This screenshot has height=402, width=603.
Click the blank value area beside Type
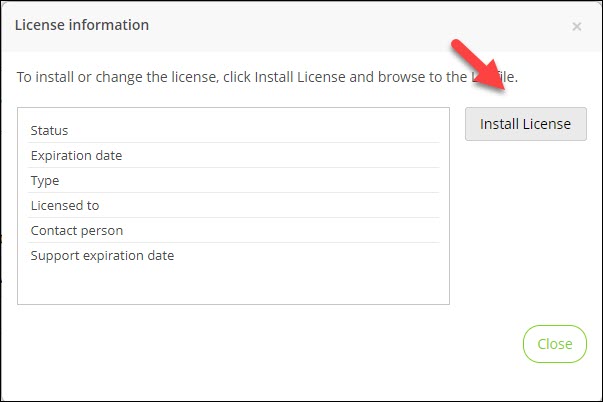[x=300, y=181]
